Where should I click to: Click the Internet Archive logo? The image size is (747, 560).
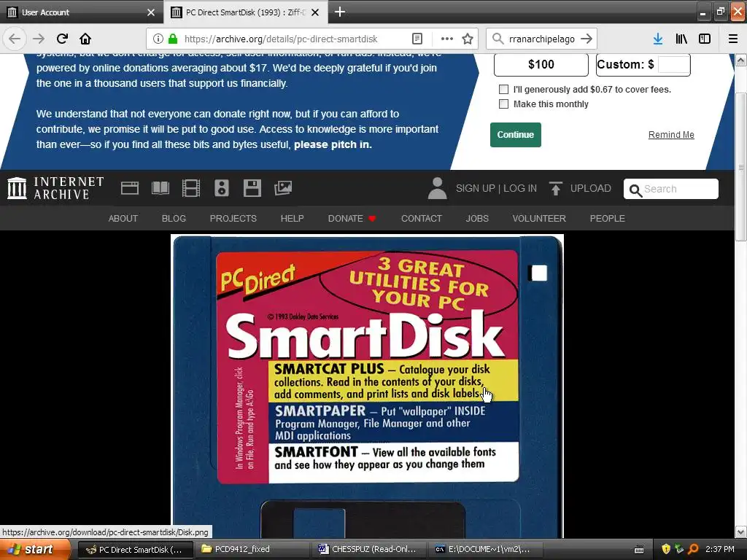coord(55,188)
